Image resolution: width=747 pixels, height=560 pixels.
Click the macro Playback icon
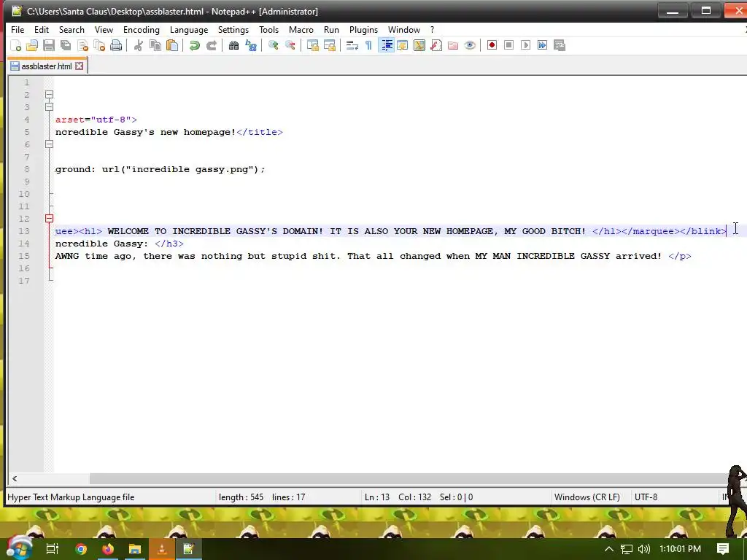pos(525,45)
